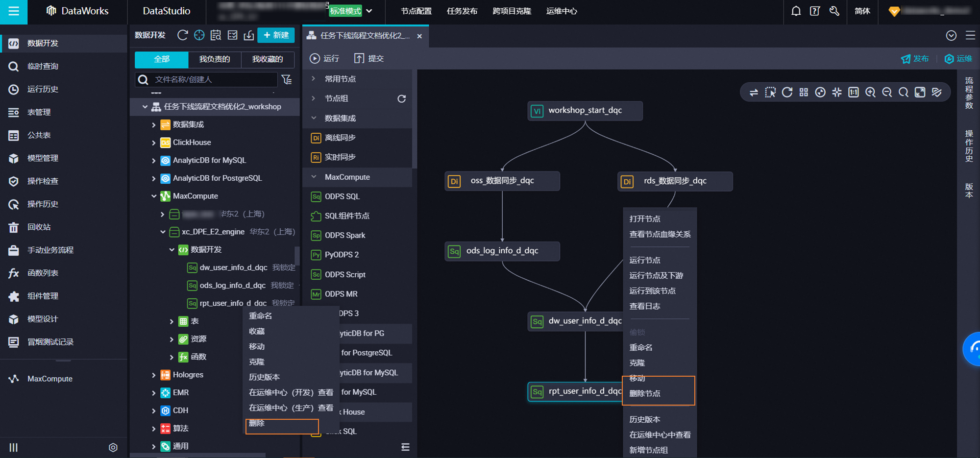Activate the box-select tool on canvas toolbar

770,92
